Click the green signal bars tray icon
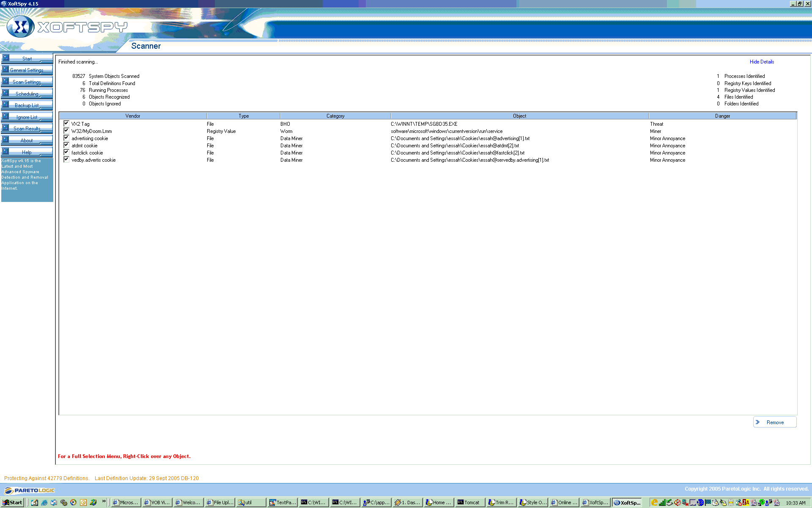Viewport: 812px width, 508px height. (662, 502)
